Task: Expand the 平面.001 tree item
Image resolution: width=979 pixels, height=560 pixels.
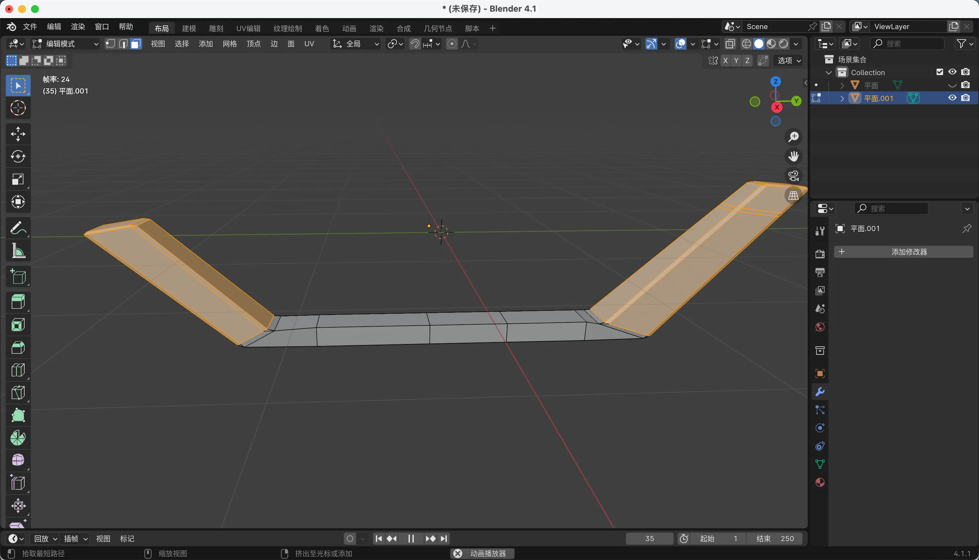Action: [842, 98]
